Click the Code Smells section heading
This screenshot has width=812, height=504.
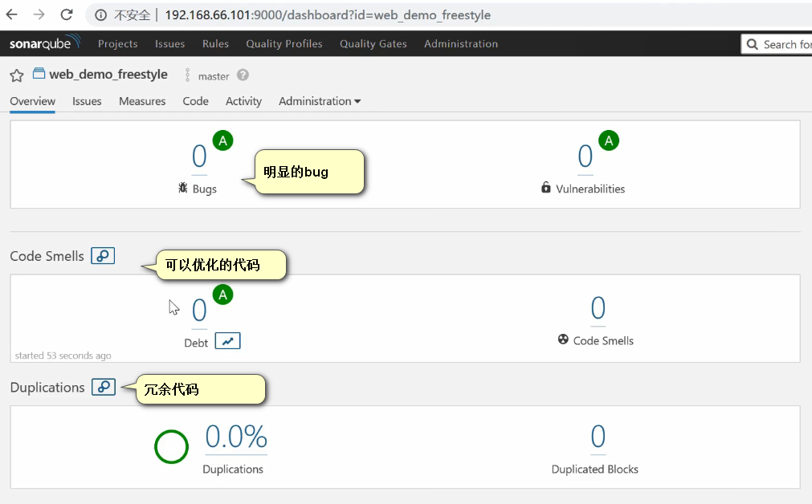(x=47, y=256)
